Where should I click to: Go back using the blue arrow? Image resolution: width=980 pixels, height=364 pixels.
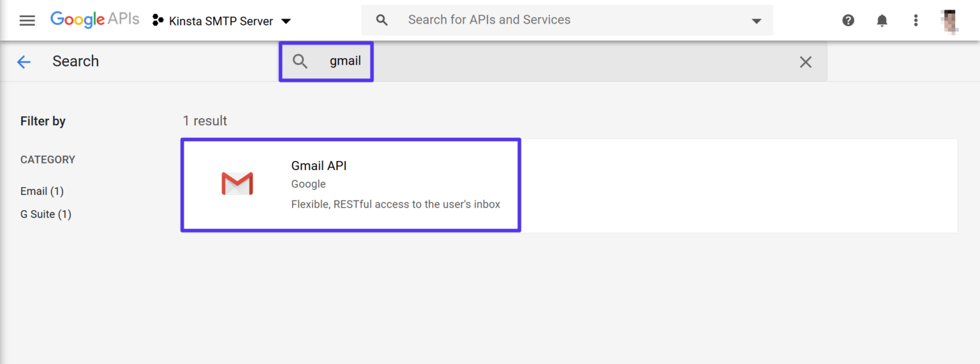pyautogui.click(x=24, y=61)
